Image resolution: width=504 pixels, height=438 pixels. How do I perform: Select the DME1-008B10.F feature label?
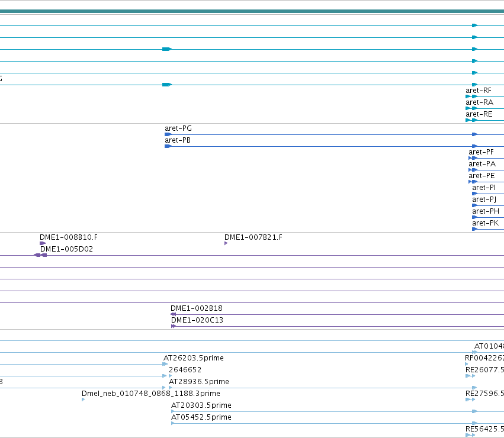coord(69,237)
